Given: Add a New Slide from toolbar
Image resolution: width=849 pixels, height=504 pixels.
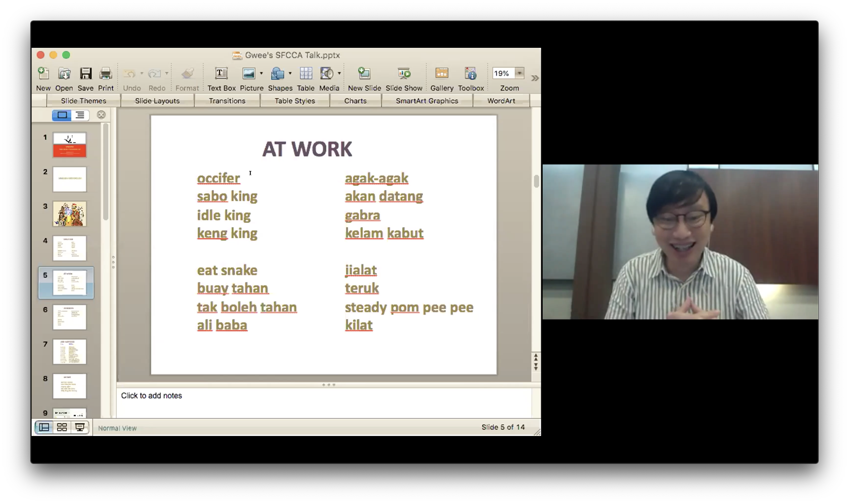Looking at the screenshot, I should click(x=364, y=73).
